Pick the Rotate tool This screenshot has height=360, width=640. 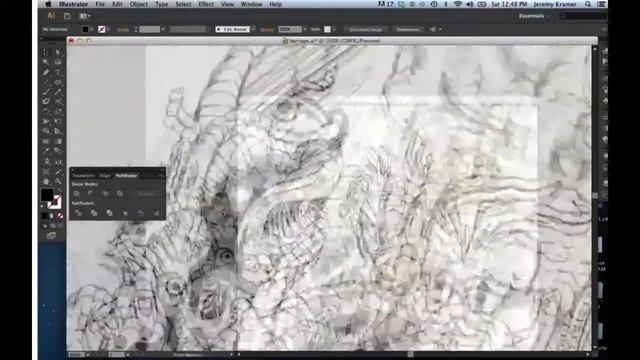[x=46, y=111]
